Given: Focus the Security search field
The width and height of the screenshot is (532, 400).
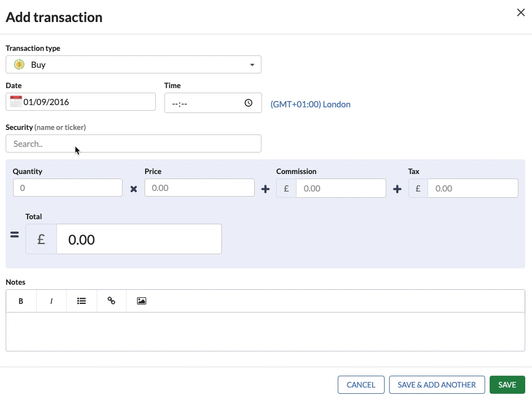Looking at the screenshot, I should 133,144.
